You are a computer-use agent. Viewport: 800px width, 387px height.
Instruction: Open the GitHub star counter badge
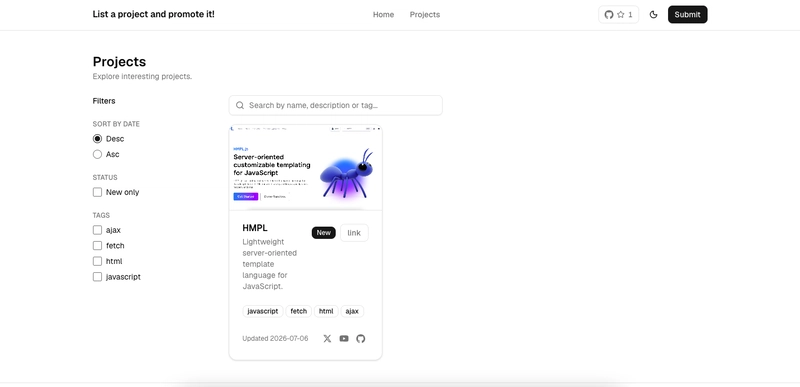point(618,14)
